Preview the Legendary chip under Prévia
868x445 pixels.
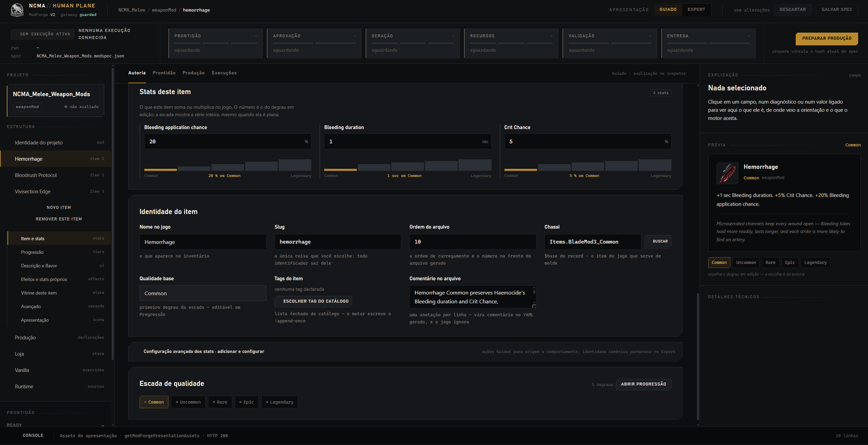pos(815,263)
